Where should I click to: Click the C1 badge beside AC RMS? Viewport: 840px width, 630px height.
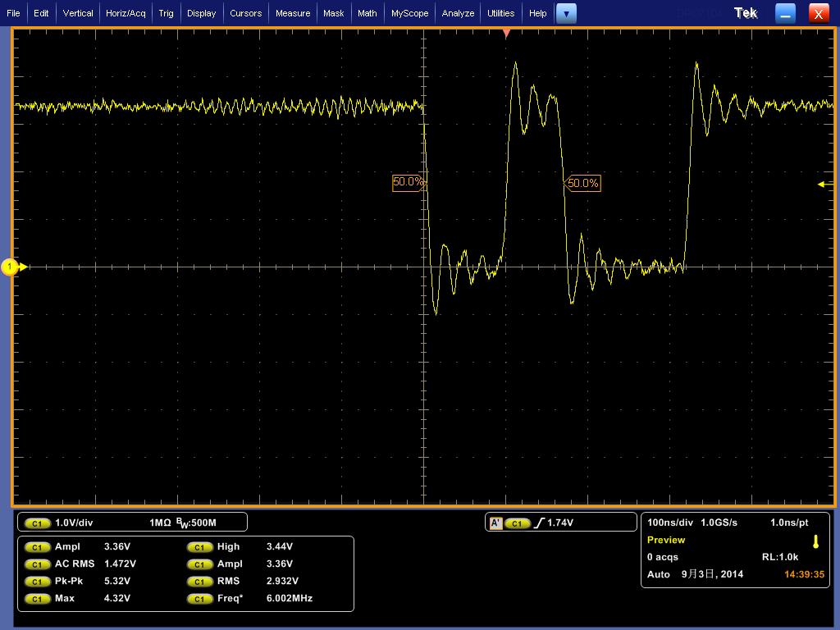(37, 564)
